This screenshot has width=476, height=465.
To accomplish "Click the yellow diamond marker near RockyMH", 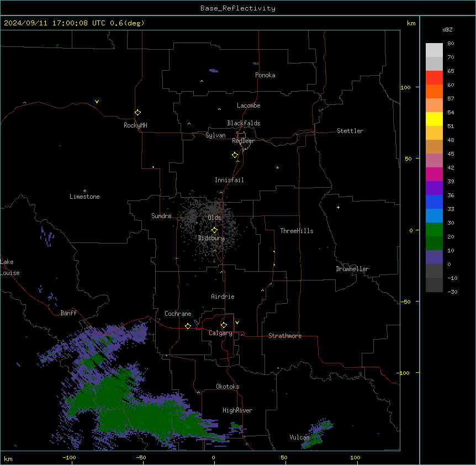I will pos(137,113).
